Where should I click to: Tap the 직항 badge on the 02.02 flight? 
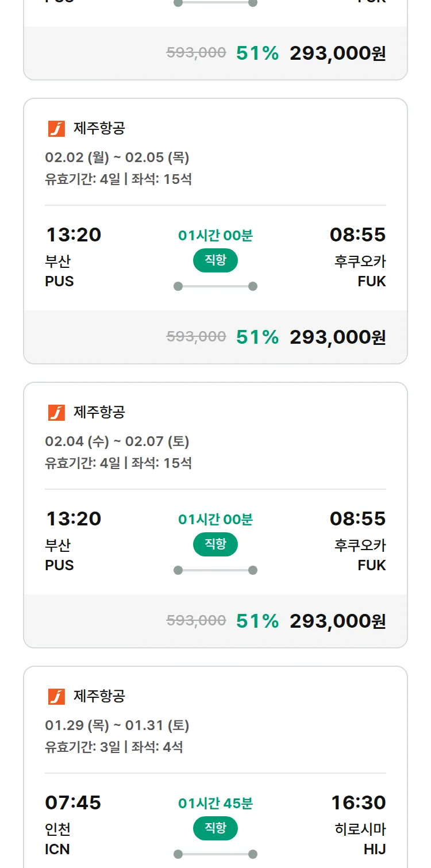tap(215, 260)
